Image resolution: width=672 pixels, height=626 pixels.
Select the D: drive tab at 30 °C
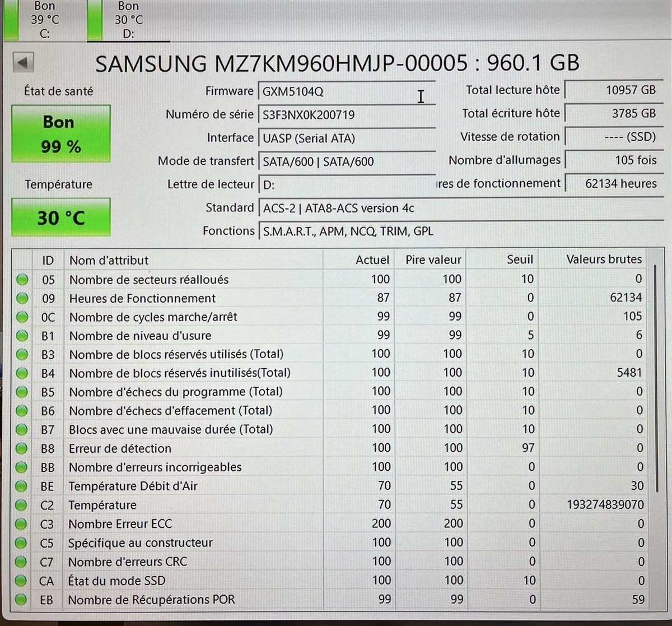pos(129,20)
